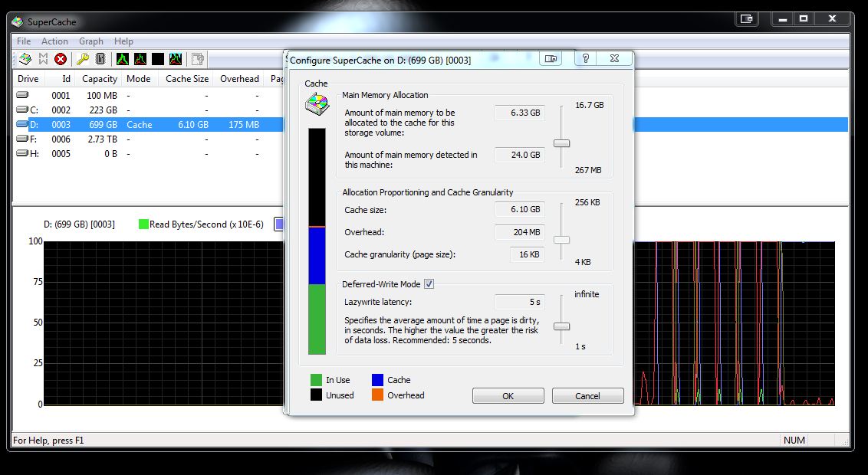Click the green In Use legend swatch

[316, 380]
